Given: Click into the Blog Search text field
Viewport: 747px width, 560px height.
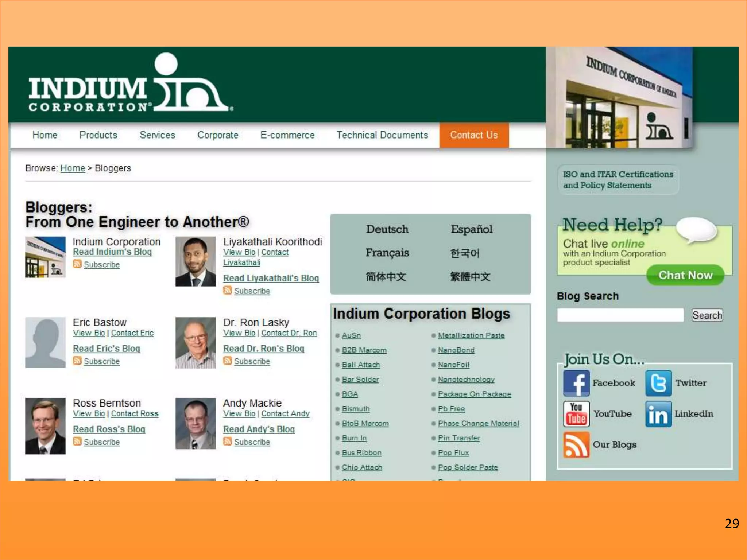Looking at the screenshot, I should pyautogui.click(x=620, y=315).
